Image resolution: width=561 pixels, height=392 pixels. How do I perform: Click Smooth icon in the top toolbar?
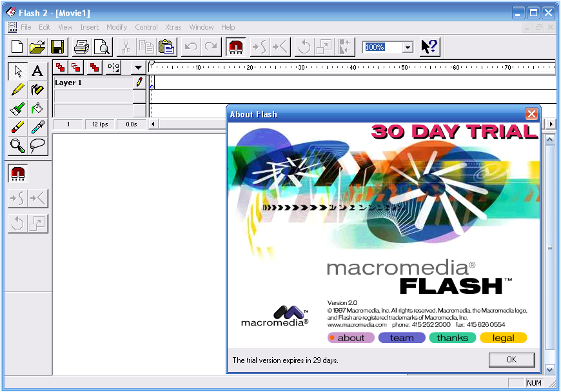point(260,47)
